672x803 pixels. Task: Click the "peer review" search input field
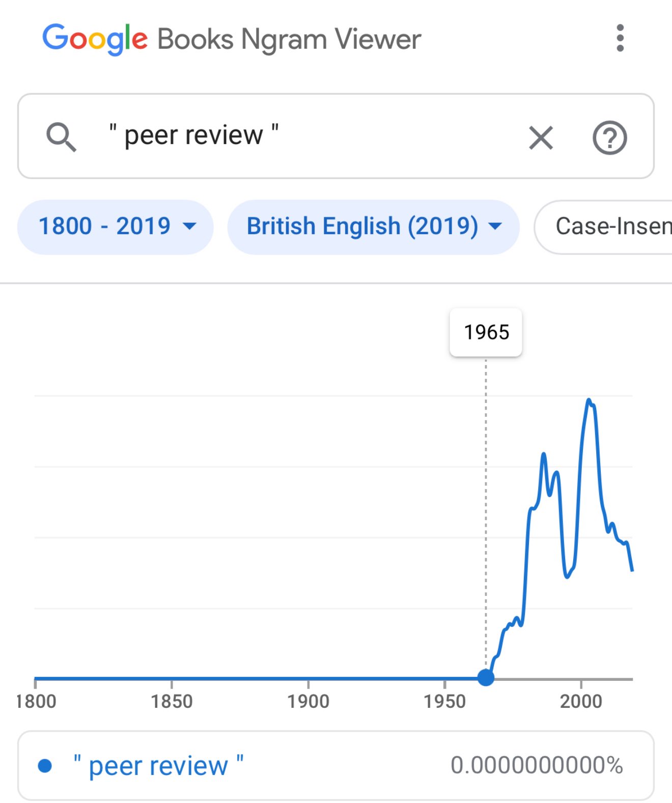(x=305, y=136)
